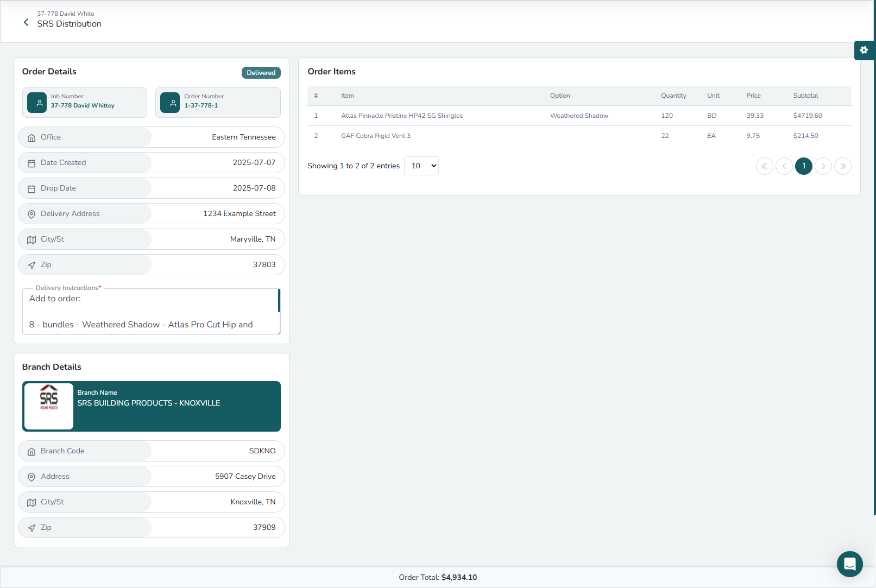This screenshot has height=588, width=876.
Task: Go to the next items page
Action: pyautogui.click(x=823, y=166)
